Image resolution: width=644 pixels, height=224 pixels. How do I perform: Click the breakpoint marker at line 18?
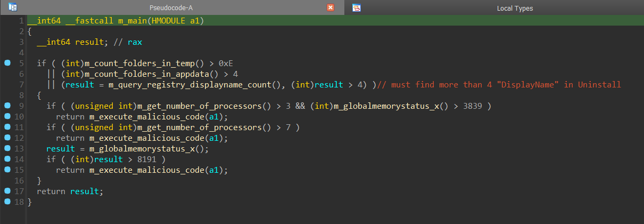[x=7, y=202]
